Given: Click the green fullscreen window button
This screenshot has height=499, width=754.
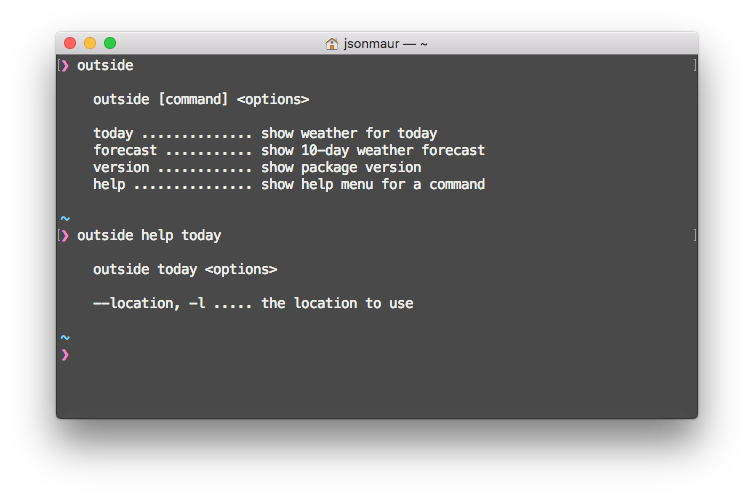Looking at the screenshot, I should (x=110, y=43).
